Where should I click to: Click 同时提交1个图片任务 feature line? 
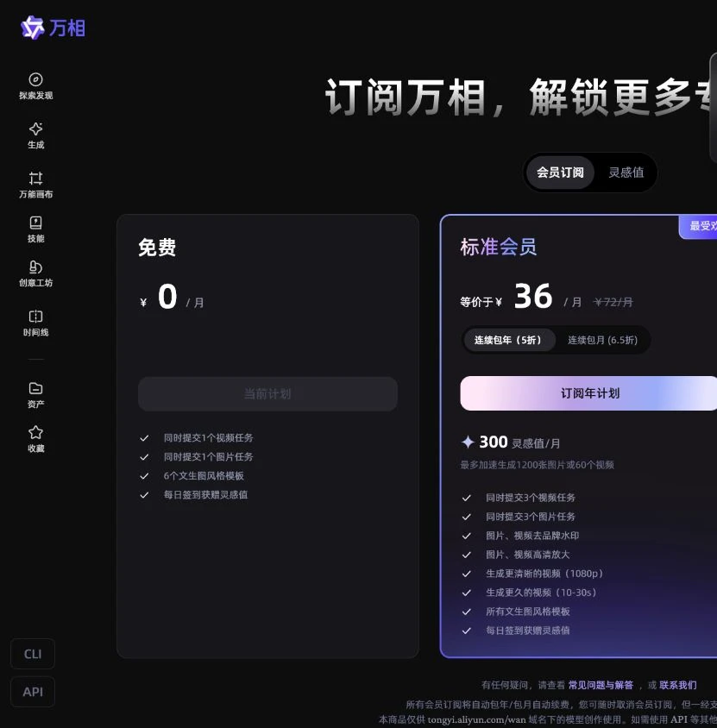coord(208,456)
